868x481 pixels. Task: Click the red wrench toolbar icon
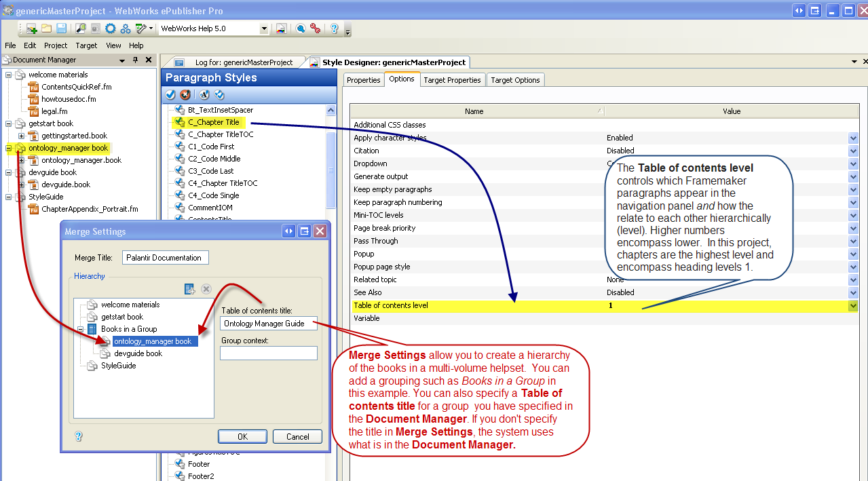coord(315,28)
